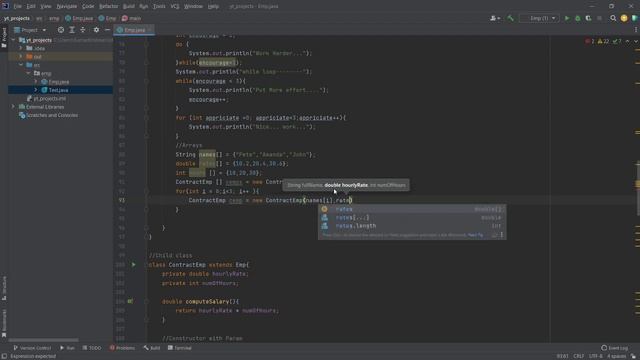This screenshot has height=360, width=640.
Task: Click Collapse All icon in Project panel
Action: pyautogui.click(x=83, y=30)
